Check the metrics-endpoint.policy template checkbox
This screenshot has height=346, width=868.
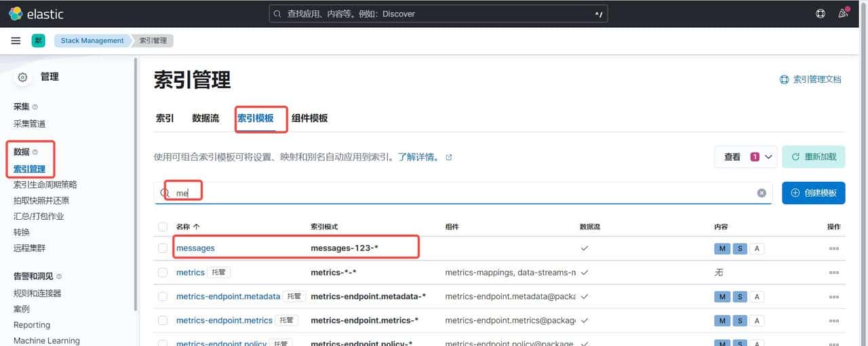[x=162, y=343]
